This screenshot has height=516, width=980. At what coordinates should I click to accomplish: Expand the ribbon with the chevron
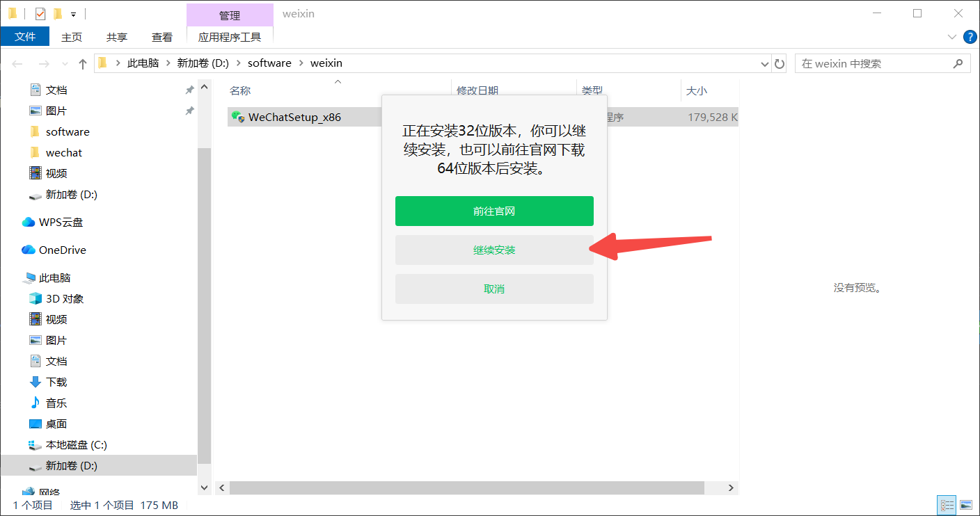pos(952,37)
